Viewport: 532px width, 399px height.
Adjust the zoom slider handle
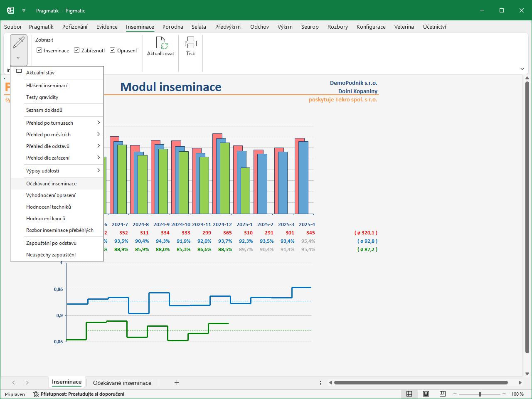point(480,394)
